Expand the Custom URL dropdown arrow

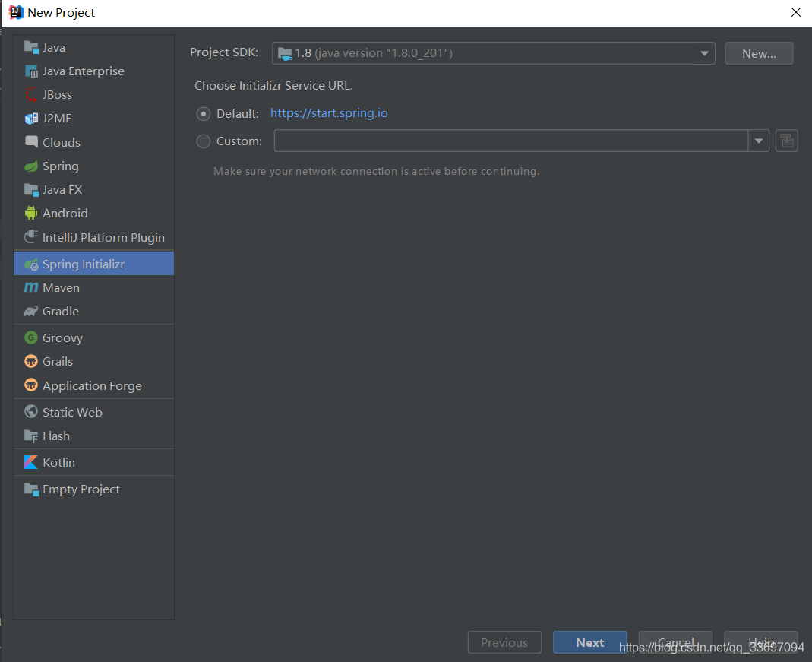(x=758, y=141)
